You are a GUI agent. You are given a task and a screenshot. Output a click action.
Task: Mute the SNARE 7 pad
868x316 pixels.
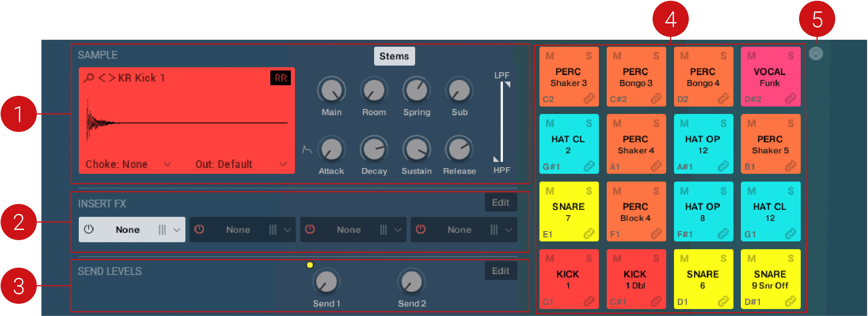(550, 191)
